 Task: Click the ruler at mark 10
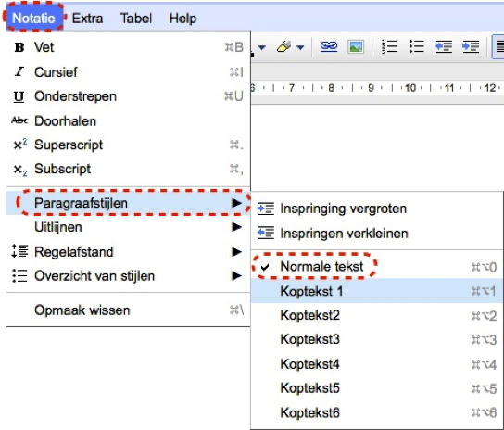[410, 88]
